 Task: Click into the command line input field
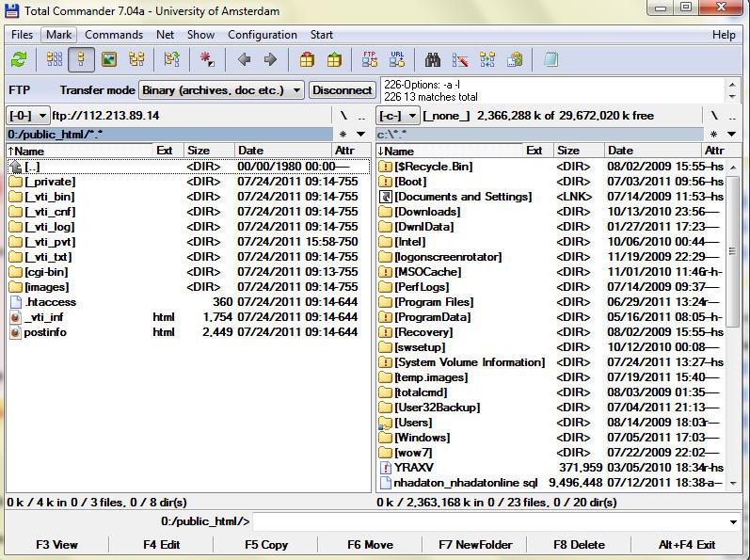coord(489,521)
